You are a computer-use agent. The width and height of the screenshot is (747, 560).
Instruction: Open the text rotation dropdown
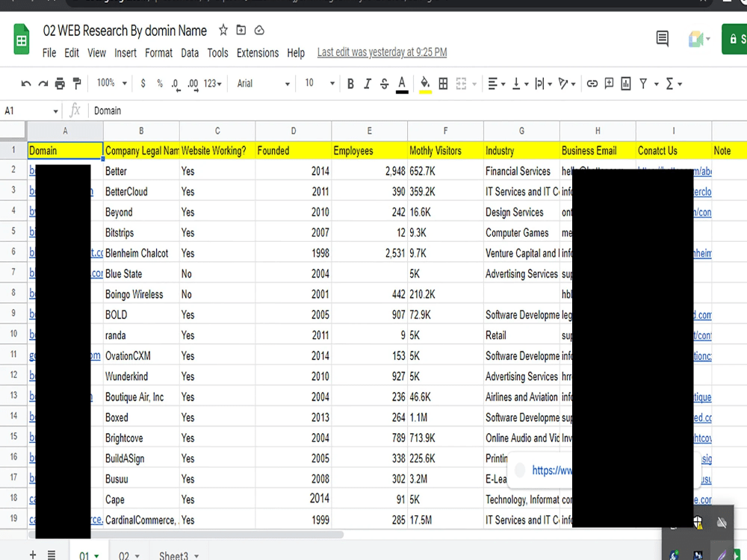click(x=567, y=84)
